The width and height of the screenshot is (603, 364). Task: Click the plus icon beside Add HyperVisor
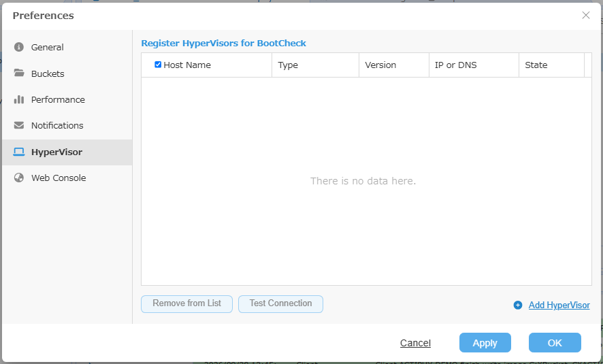point(518,305)
